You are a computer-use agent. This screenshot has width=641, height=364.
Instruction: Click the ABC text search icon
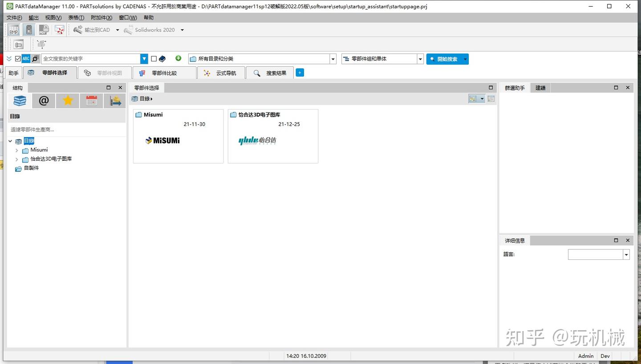(x=26, y=59)
